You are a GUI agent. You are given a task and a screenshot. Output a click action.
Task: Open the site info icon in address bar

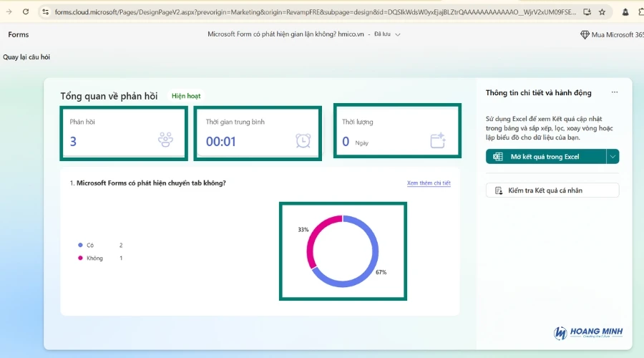[46, 12]
